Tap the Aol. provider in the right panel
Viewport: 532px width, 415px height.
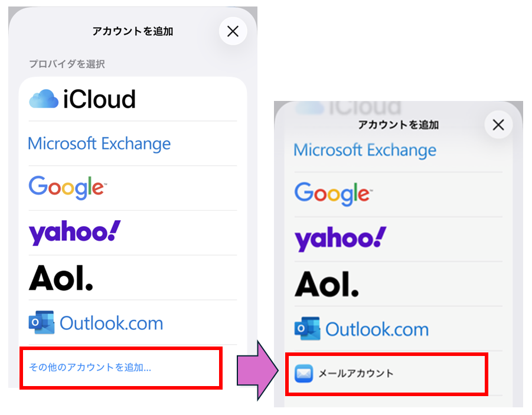point(327,284)
